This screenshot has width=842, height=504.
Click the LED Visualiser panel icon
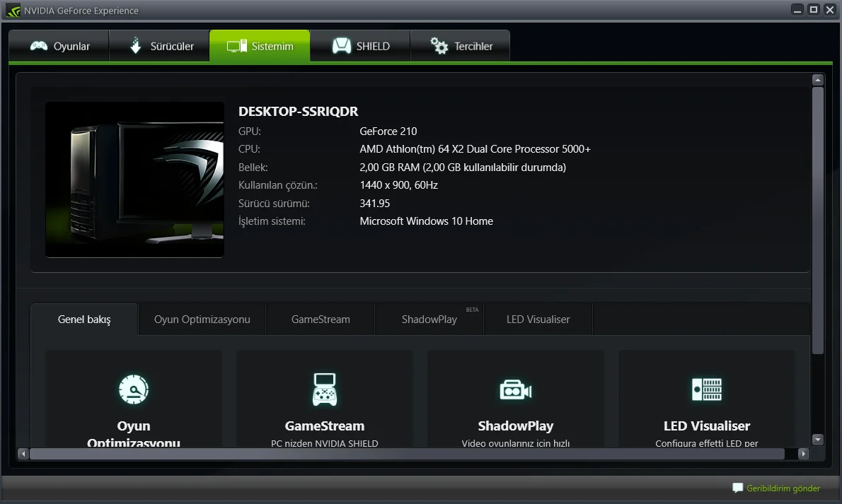point(707,389)
